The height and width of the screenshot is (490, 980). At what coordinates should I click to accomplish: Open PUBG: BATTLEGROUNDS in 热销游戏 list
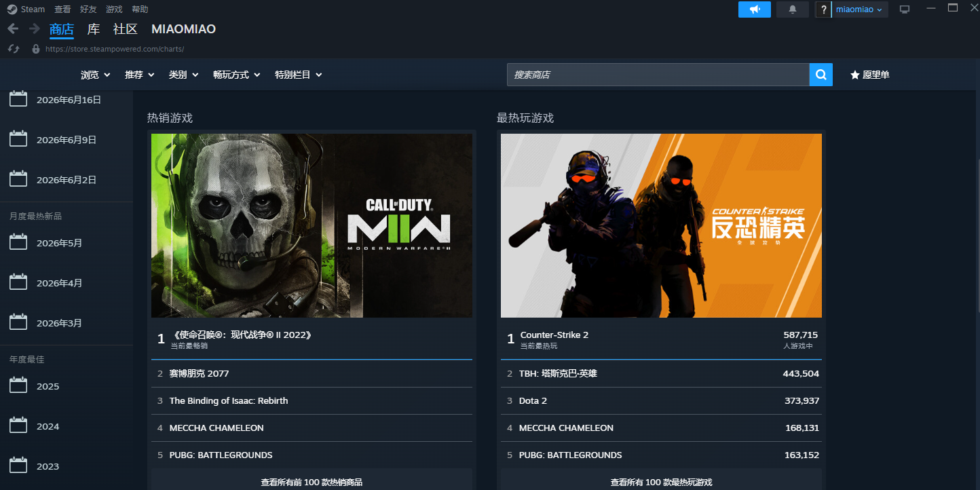[x=312, y=455]
